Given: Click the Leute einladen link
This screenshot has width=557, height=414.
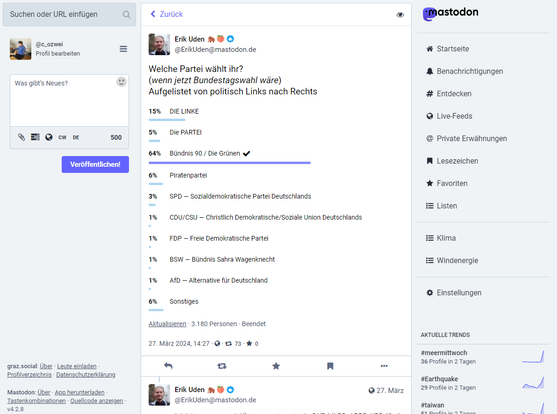Looking at the screenshot, I should 77,366.
